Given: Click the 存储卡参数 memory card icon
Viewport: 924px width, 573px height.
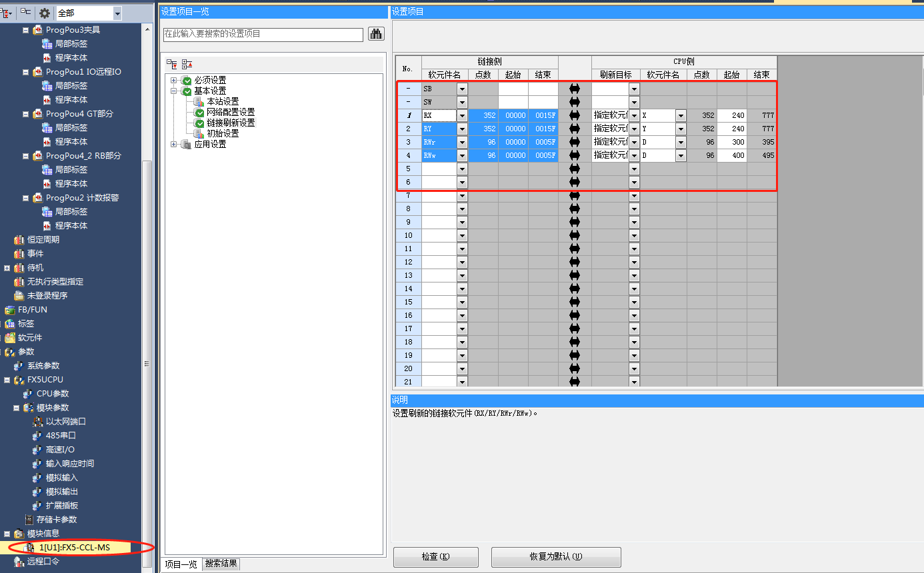Looking at the screenshot, I should (x=29, y=520).
